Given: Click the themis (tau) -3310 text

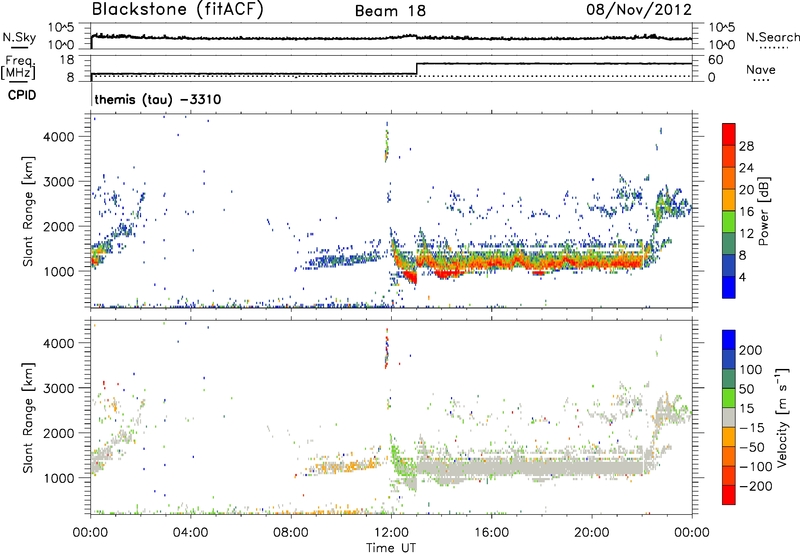Looking at the screenshot, I should pos(158,99).
